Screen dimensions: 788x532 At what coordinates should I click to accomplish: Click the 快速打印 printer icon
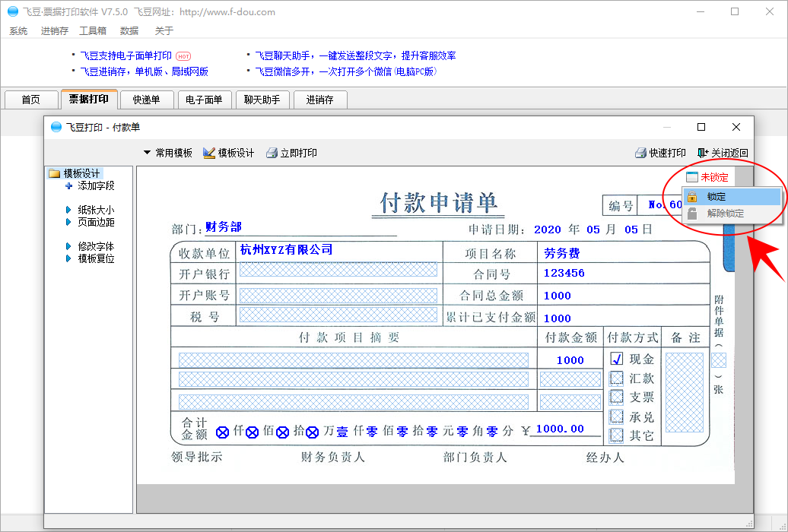(x=640, y=153)
